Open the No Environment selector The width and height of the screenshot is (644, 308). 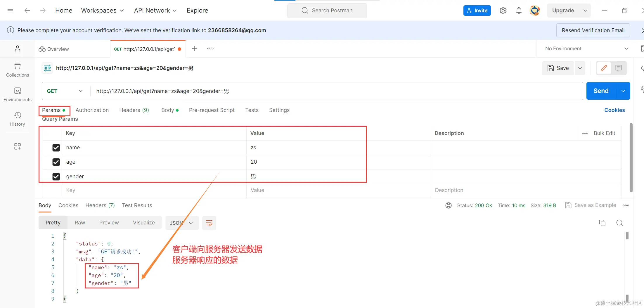[x=586, y=49]
